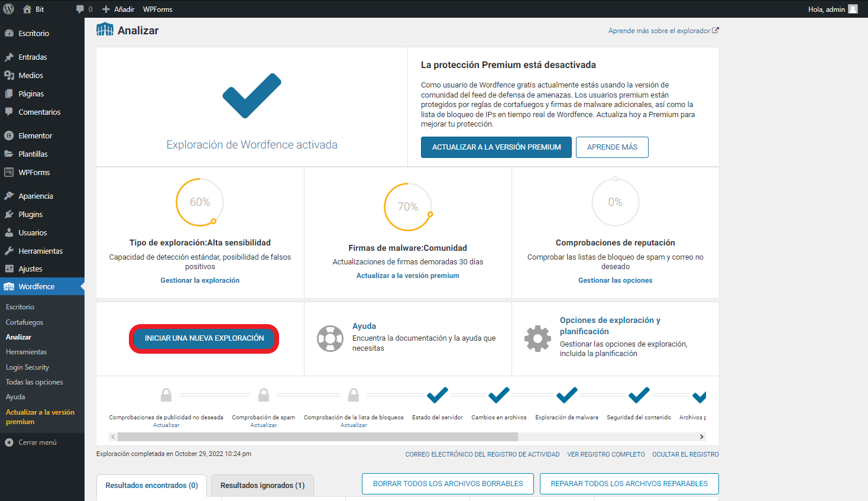The height and width of the screenshot is (501, 868).
Task: Click the Wordfence fence icon in the sidebar
Action: [9, 286]
